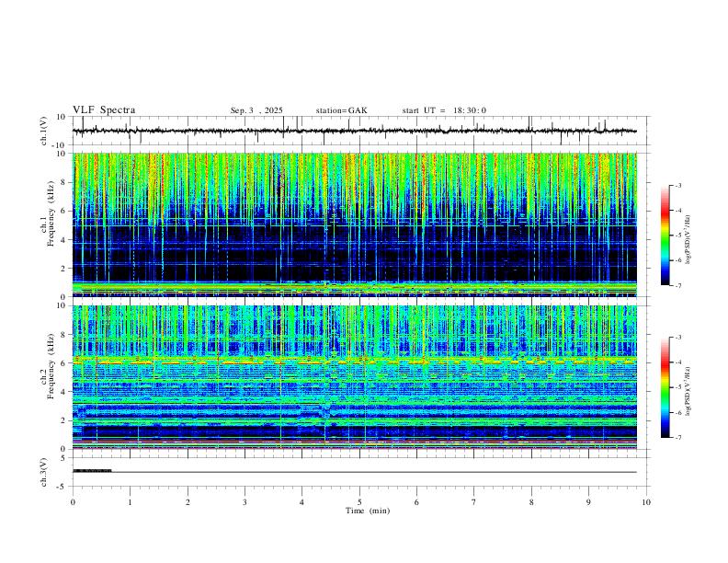Click the thick black segment on ch.3 trace
The height and width of the screenshot is (563, 728).
[93, 471]
